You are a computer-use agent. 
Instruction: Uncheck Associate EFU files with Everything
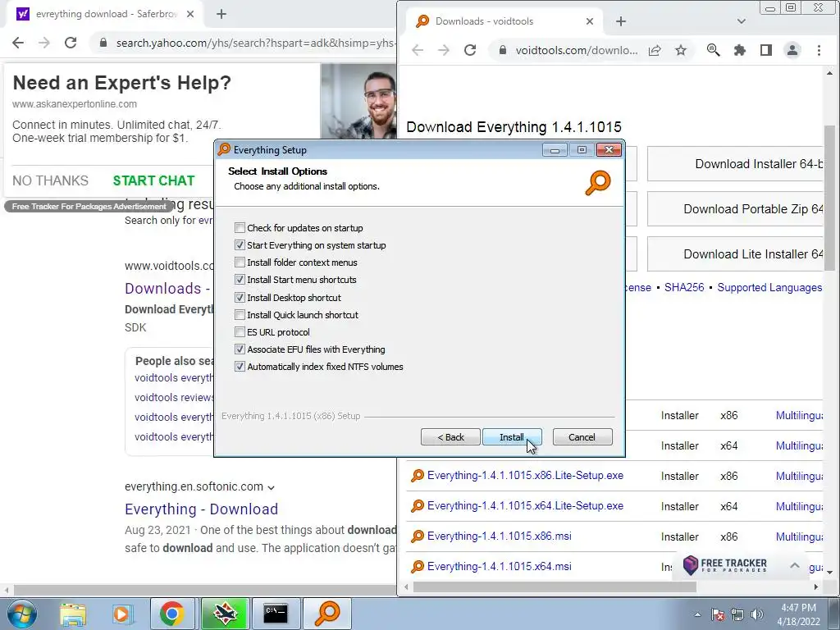point(240,349)
